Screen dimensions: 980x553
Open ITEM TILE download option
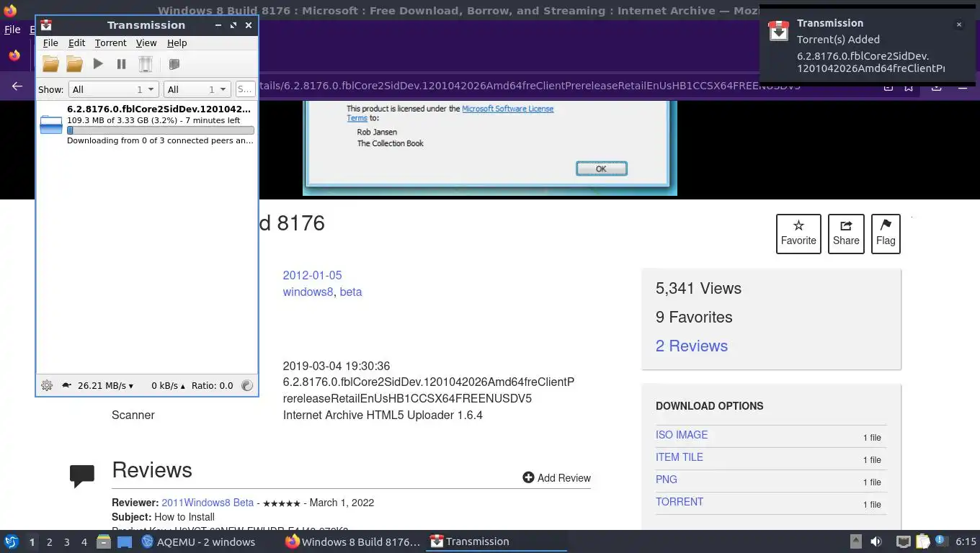[679, 457]
